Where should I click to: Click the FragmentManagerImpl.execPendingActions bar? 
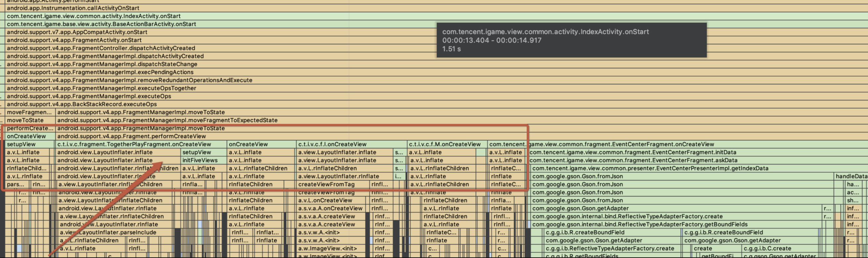point(436,72)
